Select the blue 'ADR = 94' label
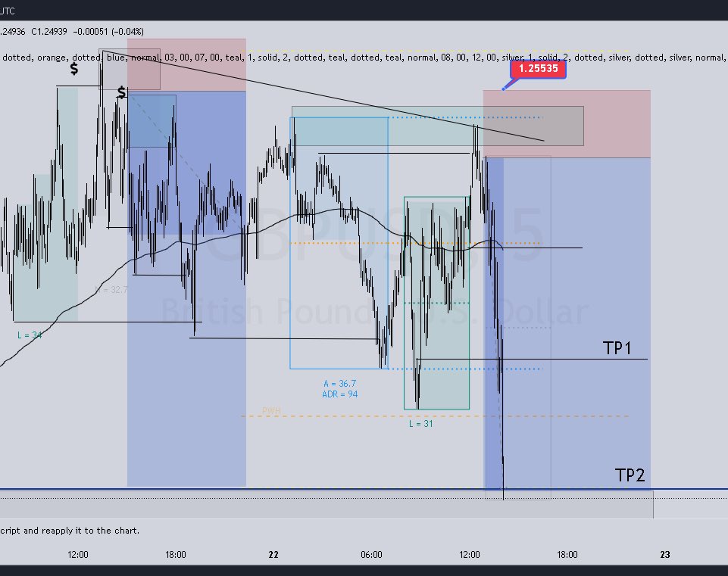Viewport: 728px width, 576px height. click(338, 394)
